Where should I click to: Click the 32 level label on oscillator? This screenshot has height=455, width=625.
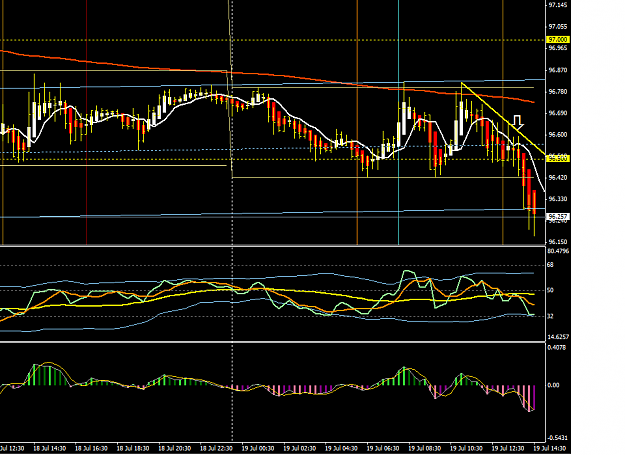(x=550, y=316)
